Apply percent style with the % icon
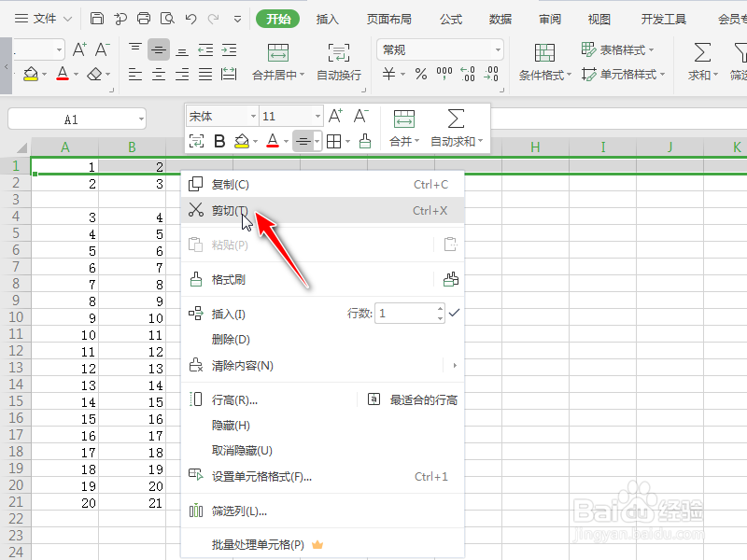This screenshot has width=747, height=560. pos(422,75)
